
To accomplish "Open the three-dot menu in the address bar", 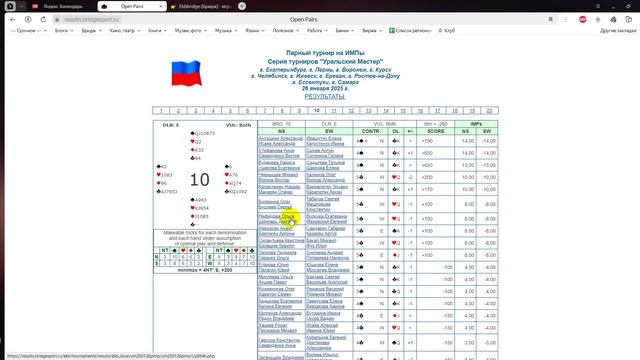I will click(x=566, y=19).
